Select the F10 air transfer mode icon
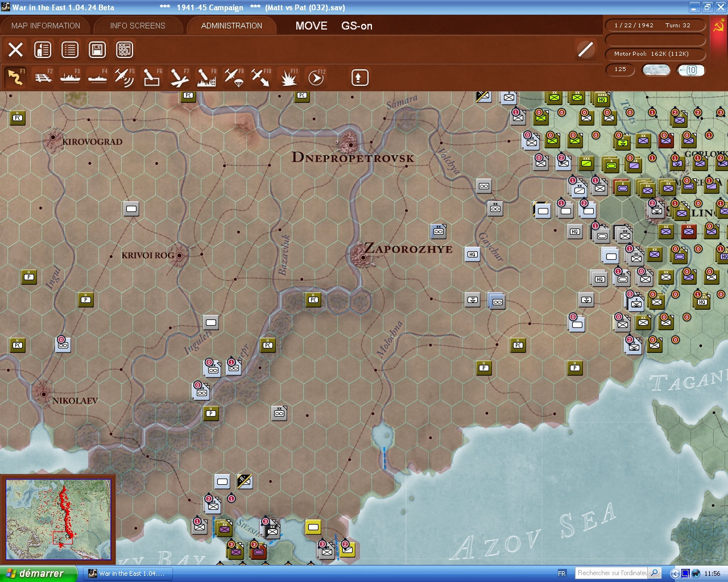This screenshot has height=582, width=728. coord(261,77)
